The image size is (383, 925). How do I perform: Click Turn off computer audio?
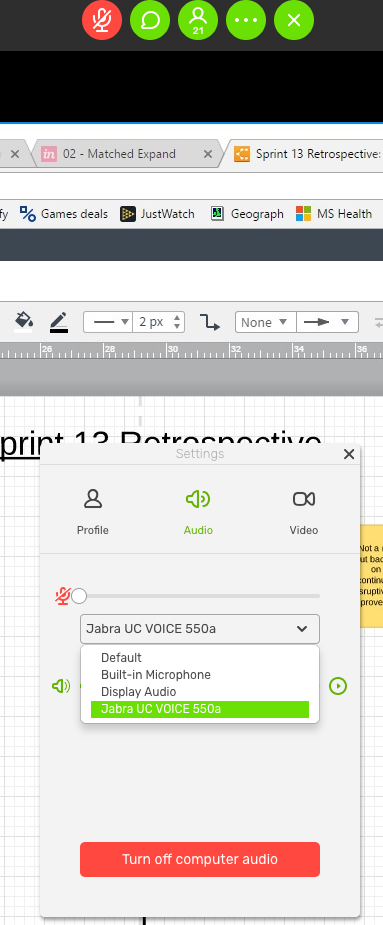tap(200, 860)
